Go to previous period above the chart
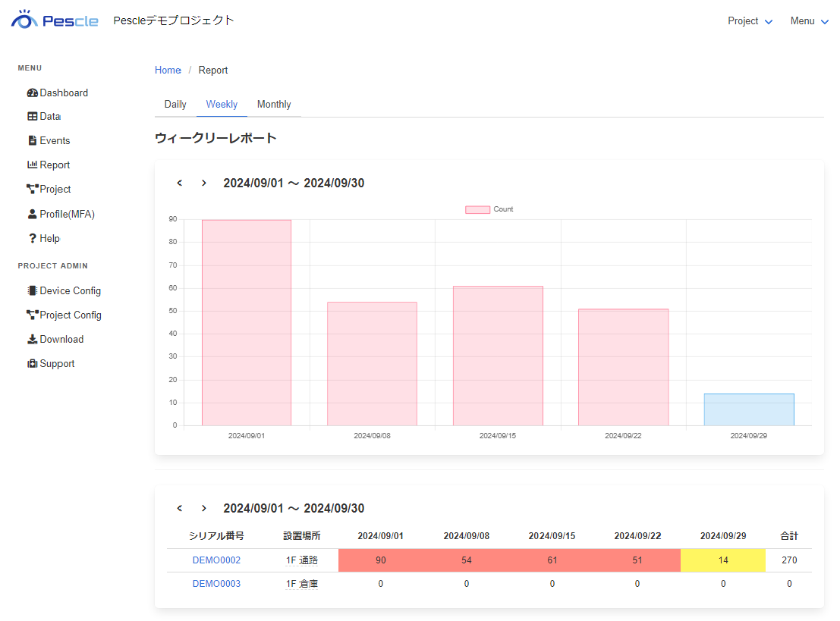The image size is (840, 621). click(180, 183)
